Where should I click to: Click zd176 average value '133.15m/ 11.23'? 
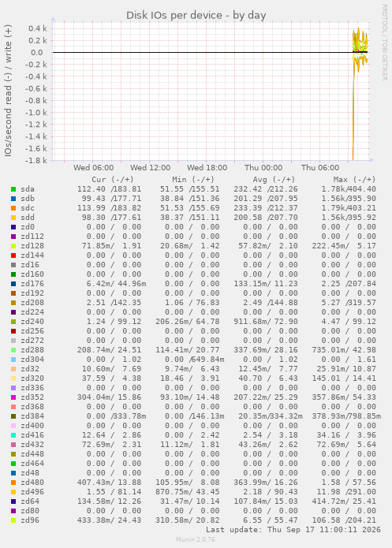[x=266, y=284]
